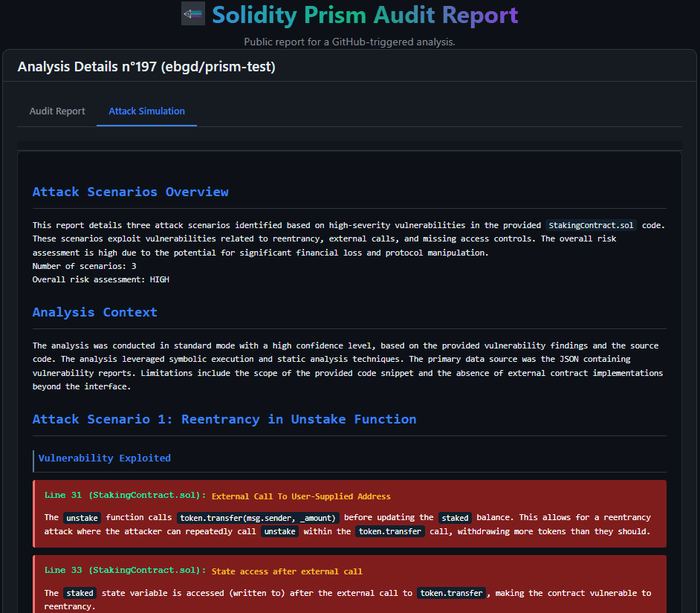Click the unstake inline code token
The width and height of the screenshot is (700, 613).
82,518
